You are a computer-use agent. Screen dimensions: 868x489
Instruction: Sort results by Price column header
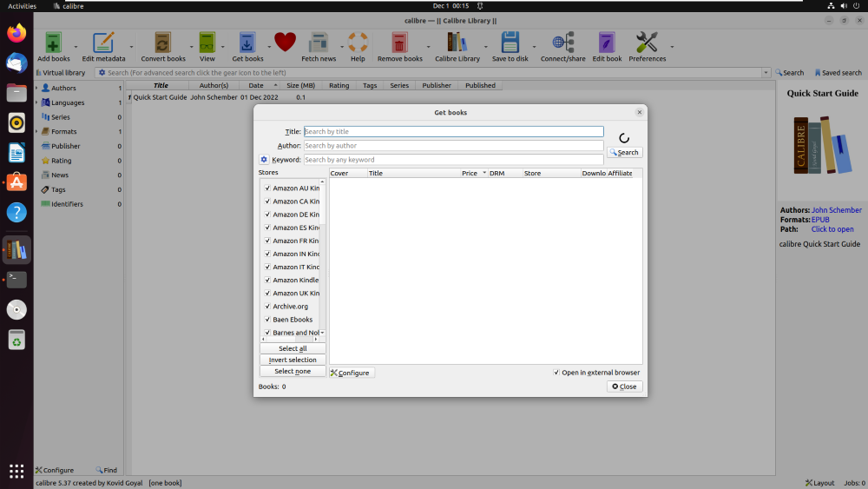point(474,174)
